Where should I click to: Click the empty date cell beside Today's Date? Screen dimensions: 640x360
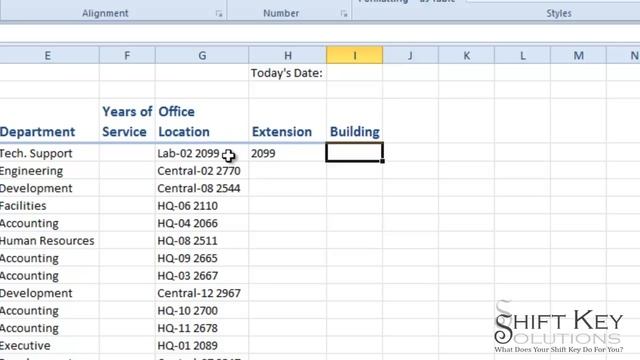[x=355, y=73]
